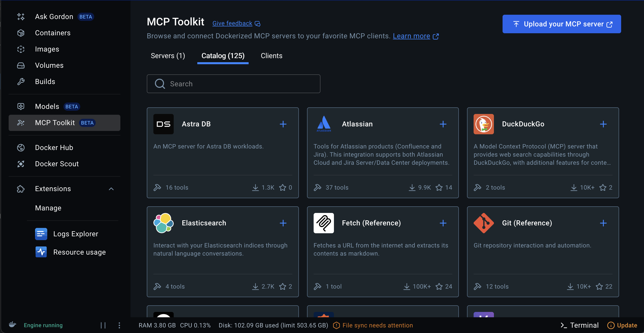The image size is (644, 333).
Task: Click the Builds wrench icon
Action: (21, 82)
